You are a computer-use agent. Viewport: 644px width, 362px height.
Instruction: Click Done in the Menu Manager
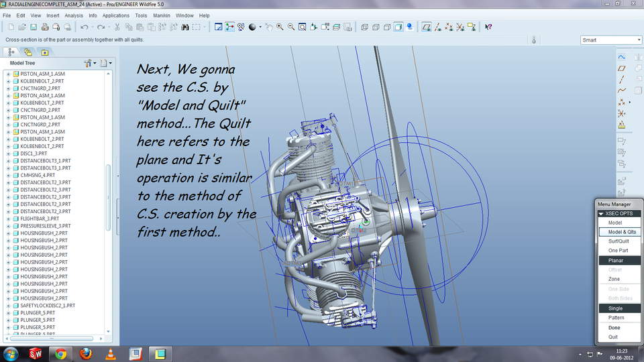pos(614,328)
